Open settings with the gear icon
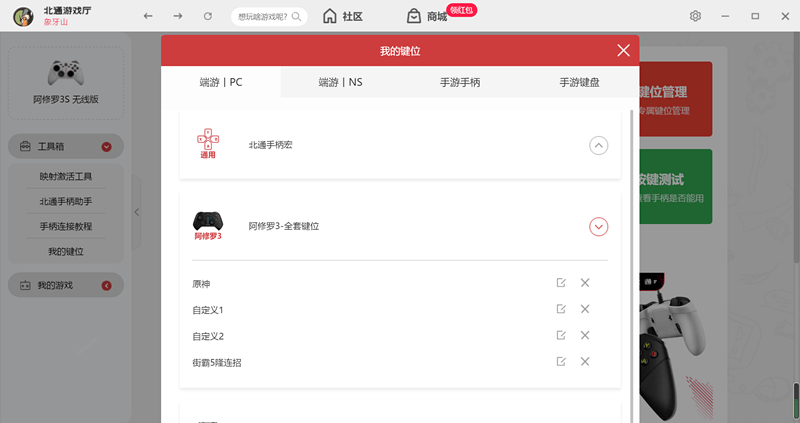This screenshot has height=423, width=800. coord(695,16)
